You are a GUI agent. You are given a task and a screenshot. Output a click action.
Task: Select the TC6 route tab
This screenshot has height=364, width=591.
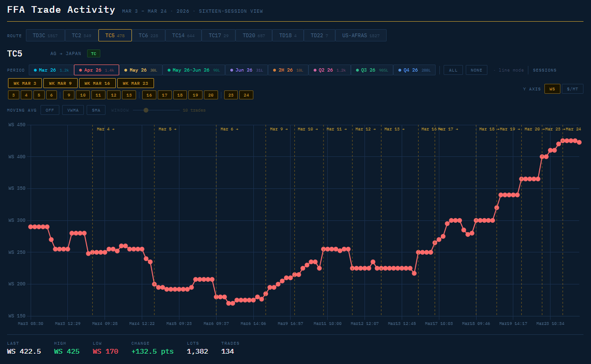click(x=148, y=35)
